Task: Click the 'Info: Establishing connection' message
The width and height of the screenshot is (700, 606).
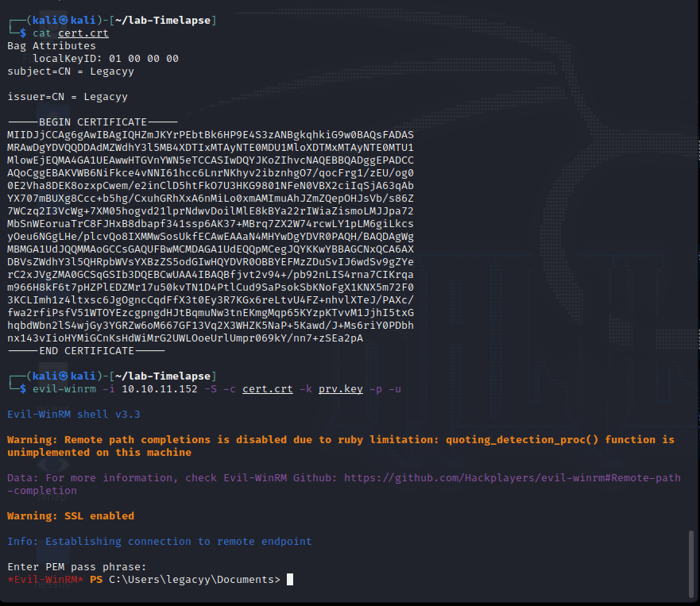Action: click(x=160, y=542)
